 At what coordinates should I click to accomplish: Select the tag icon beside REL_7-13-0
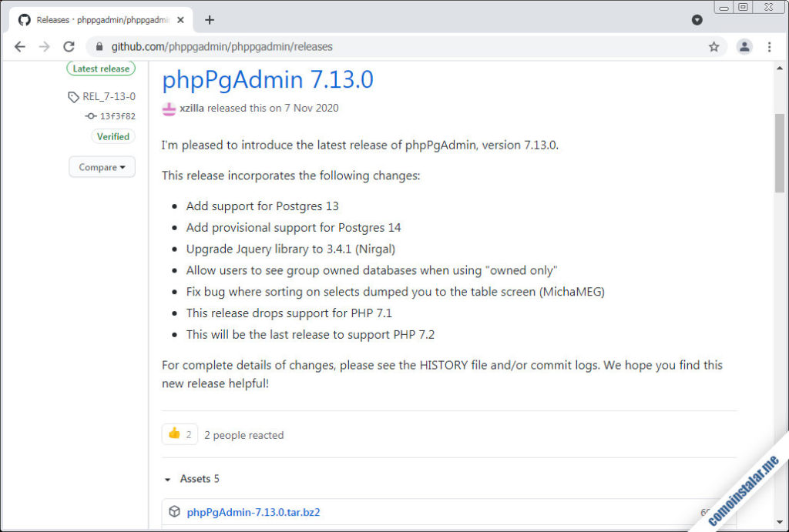[x=72, y=97]
